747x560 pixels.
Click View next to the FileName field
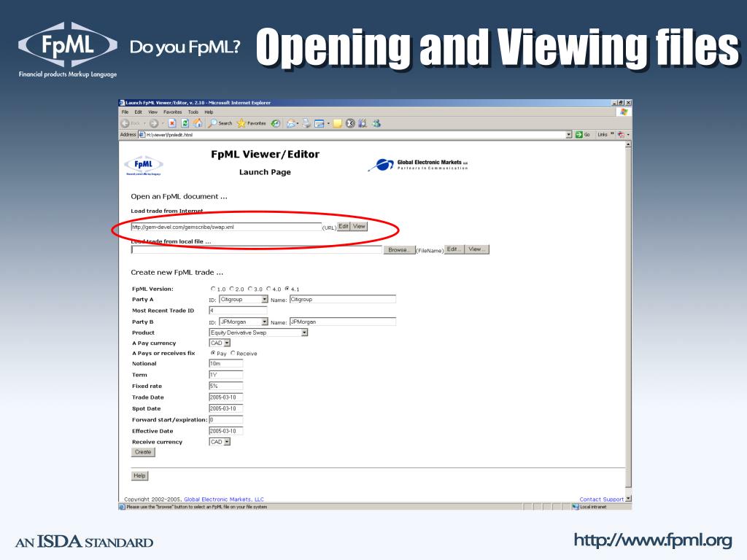(x=477, y=249)
